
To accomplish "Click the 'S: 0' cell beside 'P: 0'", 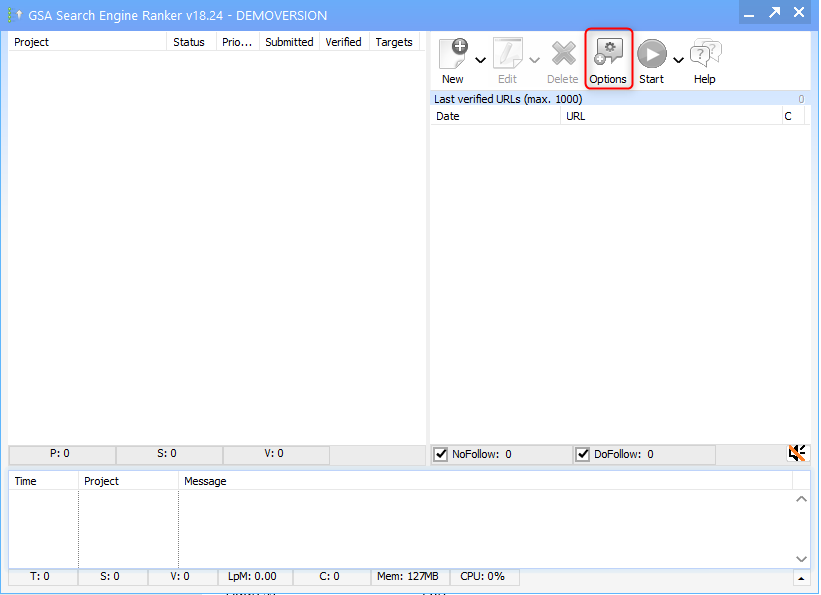I will 167,454.
